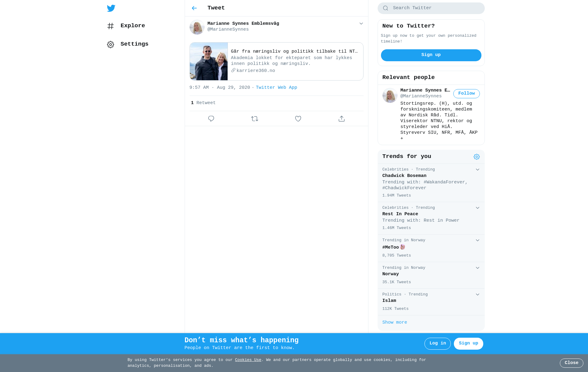
Task: Retweet using the retweet icon
Action: tap(254, 118)
